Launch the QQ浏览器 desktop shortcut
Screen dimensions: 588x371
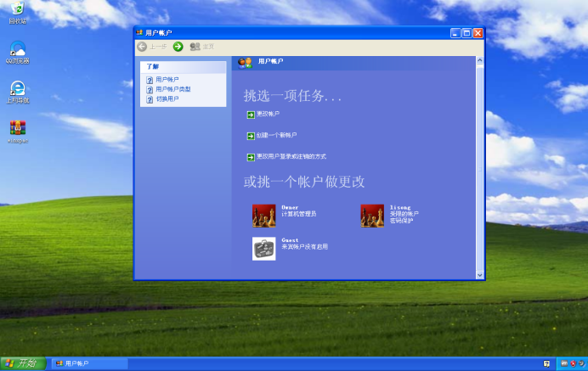(17, 53)
